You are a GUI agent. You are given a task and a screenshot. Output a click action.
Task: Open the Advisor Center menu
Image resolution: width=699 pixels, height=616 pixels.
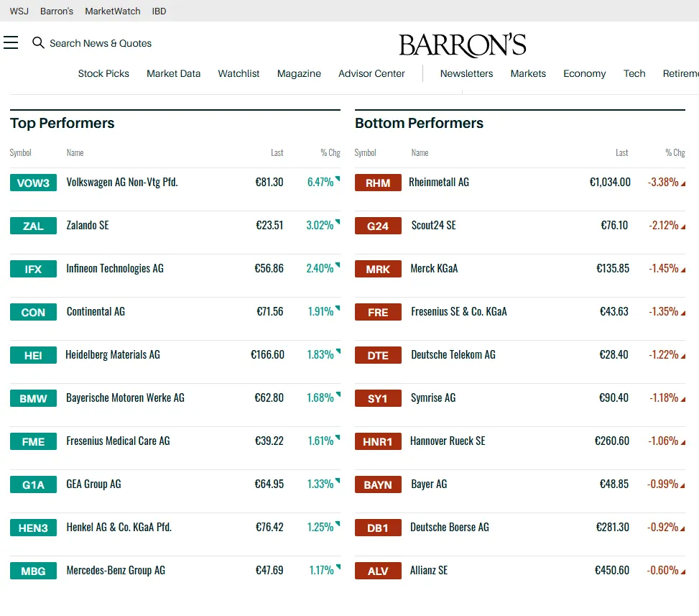pyautogui.click(x=371, y=73)
